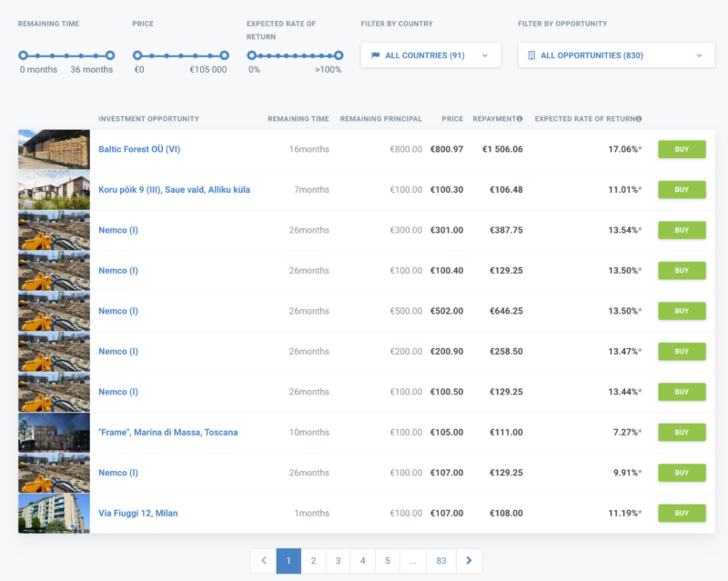This screenshot has height=581, width=728.
Task: Click the Koru põik houses thumbnail
Action: click(x=54, y=189)
